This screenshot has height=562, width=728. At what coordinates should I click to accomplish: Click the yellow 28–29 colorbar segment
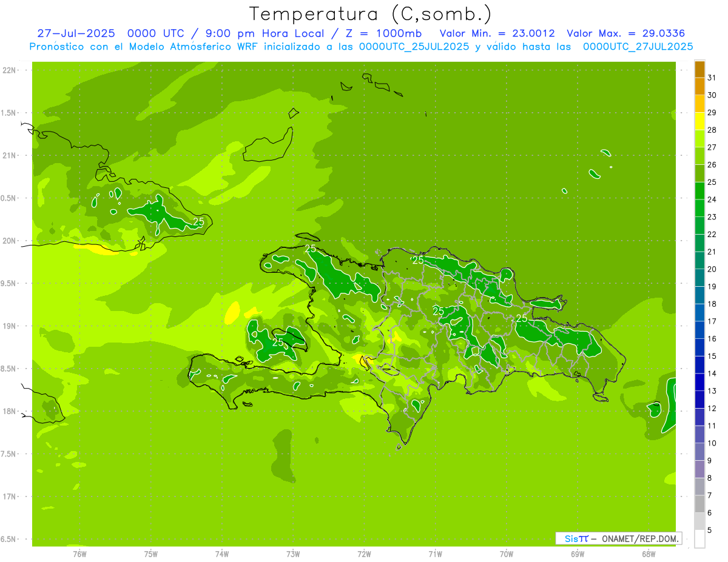click(699, 121)
